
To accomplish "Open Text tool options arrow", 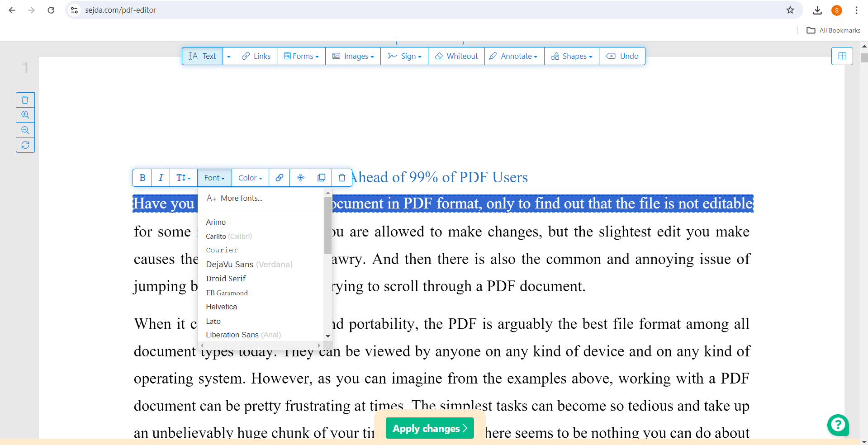I will click(x=229, y=56).
